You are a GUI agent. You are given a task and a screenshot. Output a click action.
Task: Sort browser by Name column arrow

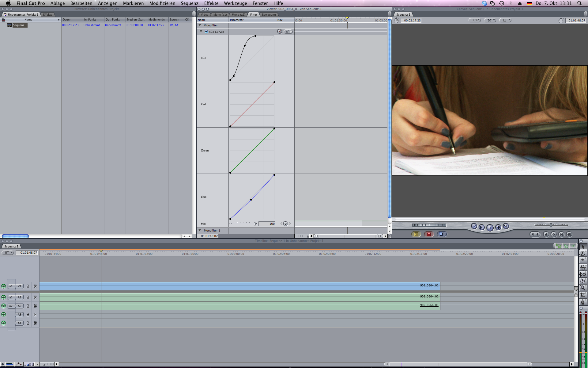click(x=58, y=20)
